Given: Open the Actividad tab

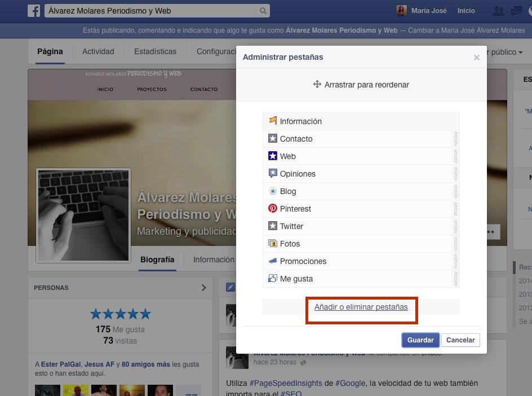Looking at the screenshot, I should (x=98, y=52).
